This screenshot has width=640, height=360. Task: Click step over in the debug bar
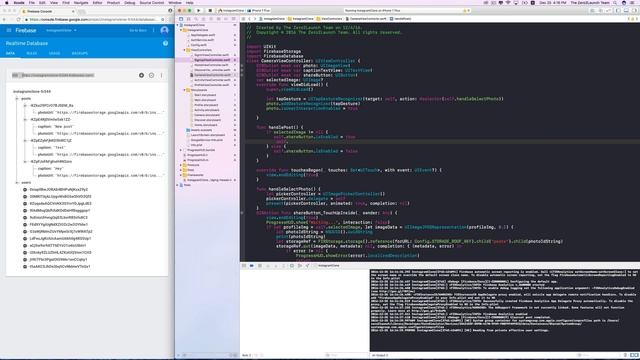tap(268, 266)
